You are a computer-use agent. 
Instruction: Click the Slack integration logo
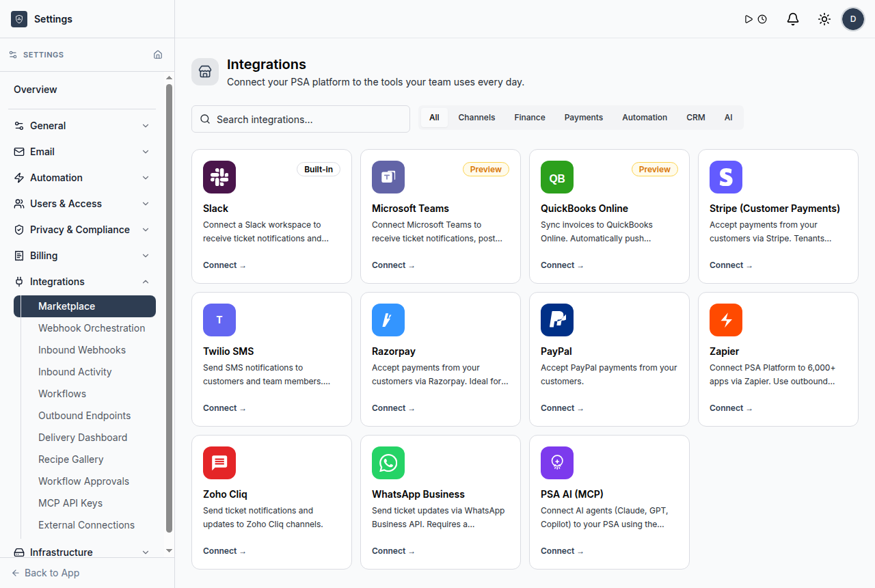tap(219, 177)
